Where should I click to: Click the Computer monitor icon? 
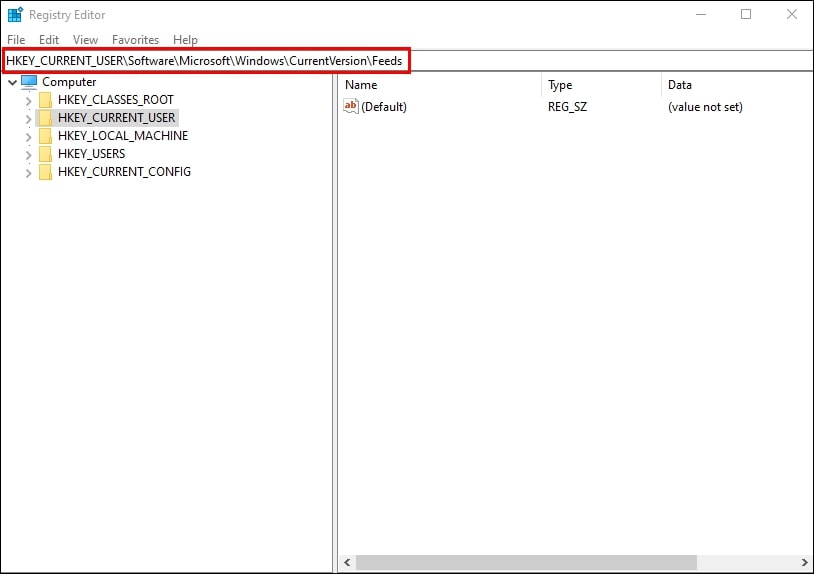(x=29, y=82)
